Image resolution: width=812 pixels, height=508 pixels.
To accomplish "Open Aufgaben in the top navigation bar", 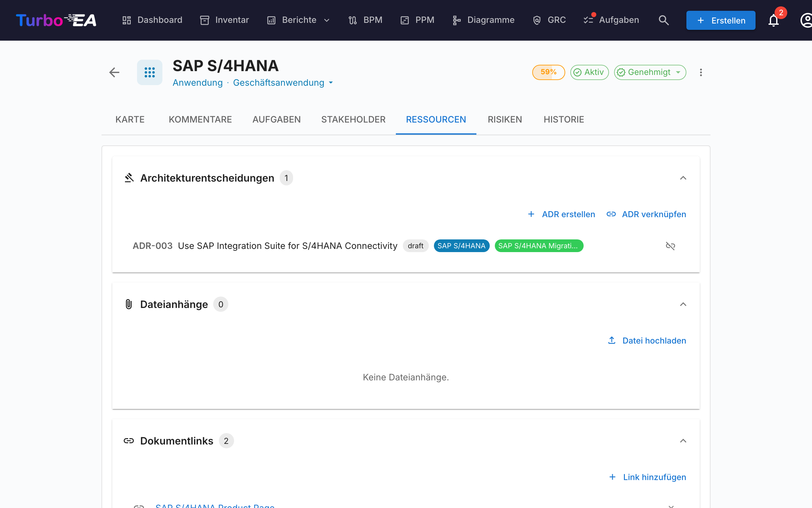I will [x=611, y=20].
